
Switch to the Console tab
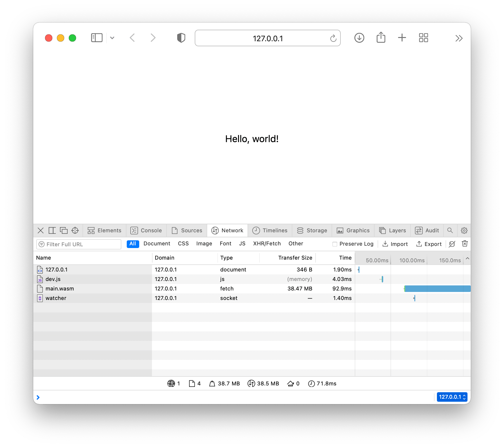point(146,231)
